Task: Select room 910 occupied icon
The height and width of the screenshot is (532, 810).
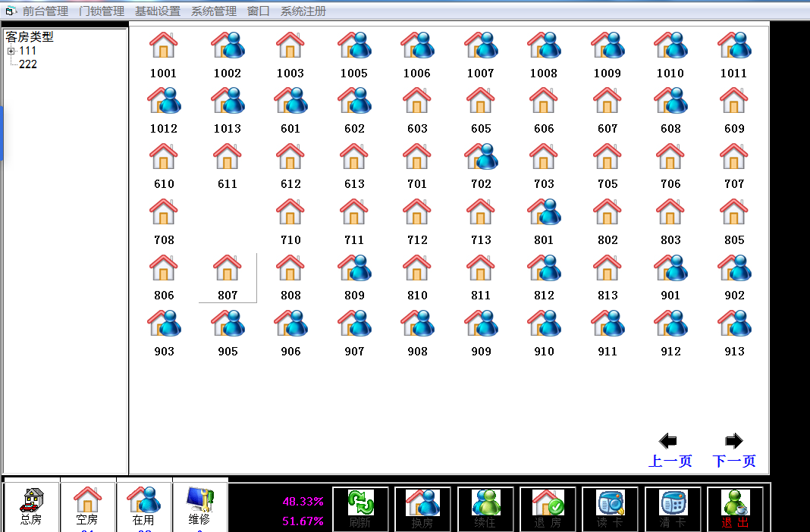Action: tap(544, 324)
